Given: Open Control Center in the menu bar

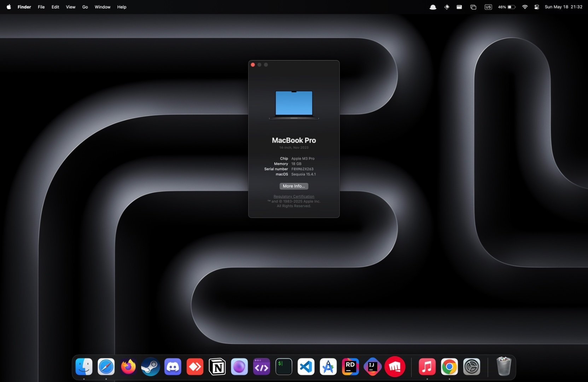Looking at the screenshot, I should [x=537, y=7].
